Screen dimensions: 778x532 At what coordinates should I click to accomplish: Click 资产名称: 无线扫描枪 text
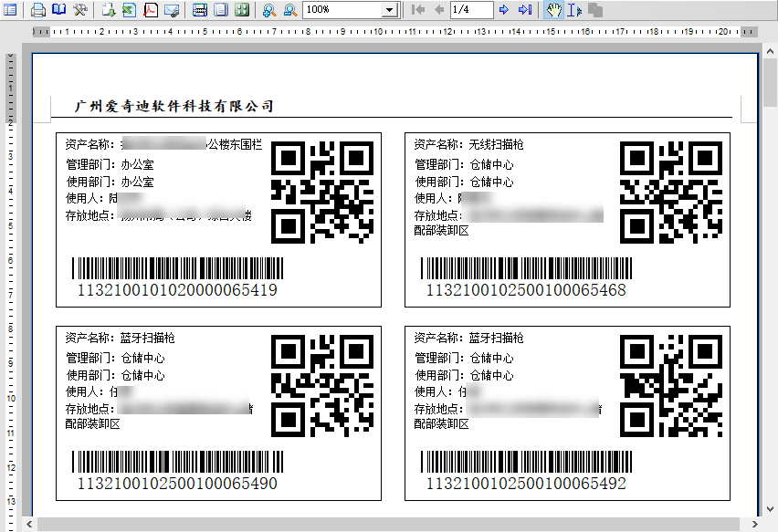[468, 144]
